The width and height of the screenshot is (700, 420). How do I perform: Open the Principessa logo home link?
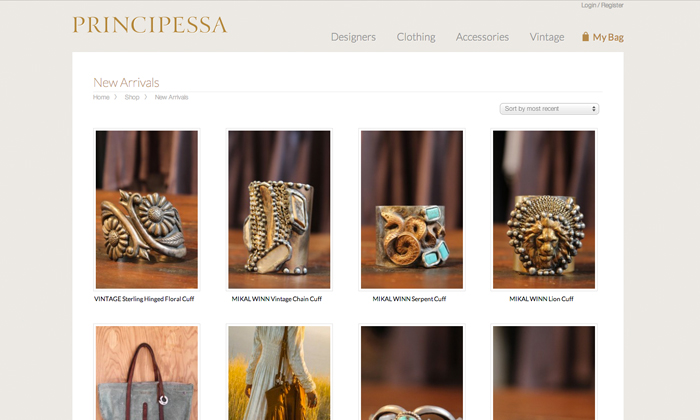(150, 25)
